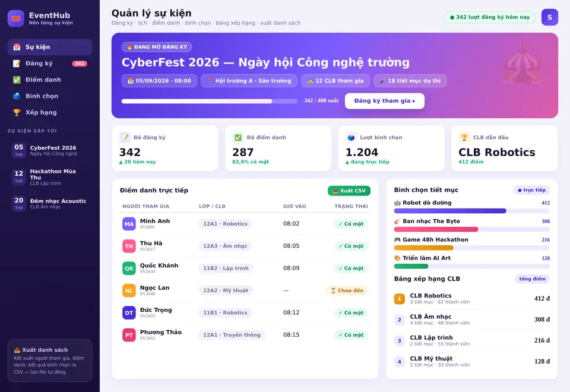Select the CLB Mỹ thuật ranking row
This screenshot has width=570, height=392.
click(472, 362)
